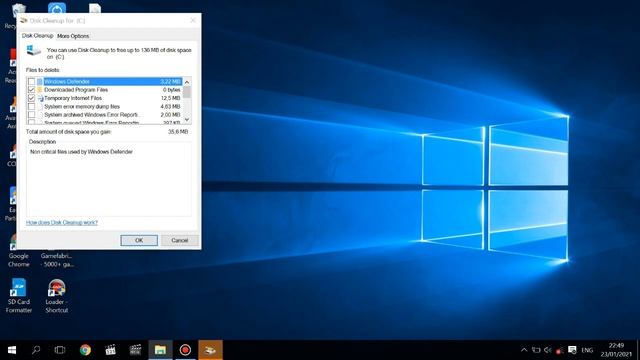The height and width of the screenshot is (360, 640).
Task: Uncheck Downloaded Program Files checkbox
Action: (x=31, y=90)
